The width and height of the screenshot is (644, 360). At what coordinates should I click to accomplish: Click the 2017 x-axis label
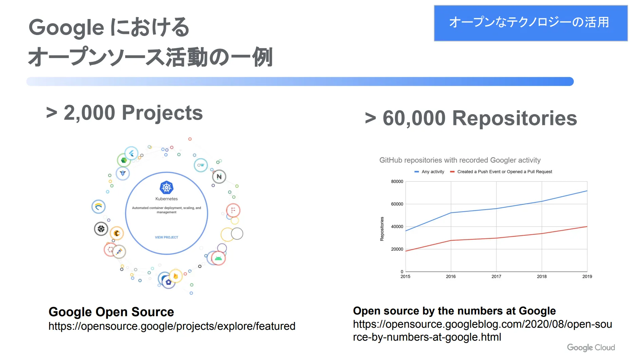pyautogui.click(x=496, y=276)
